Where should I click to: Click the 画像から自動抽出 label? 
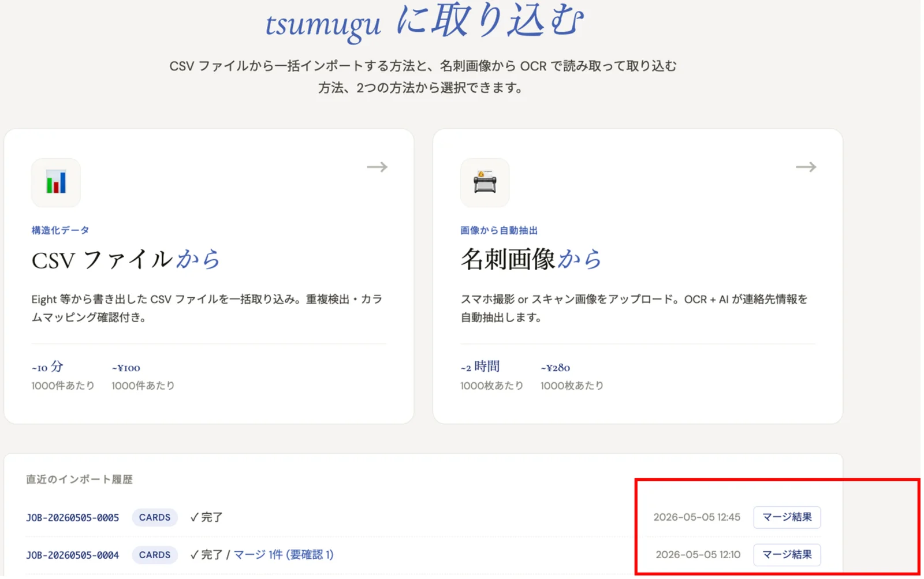click(x=499, y=230)
